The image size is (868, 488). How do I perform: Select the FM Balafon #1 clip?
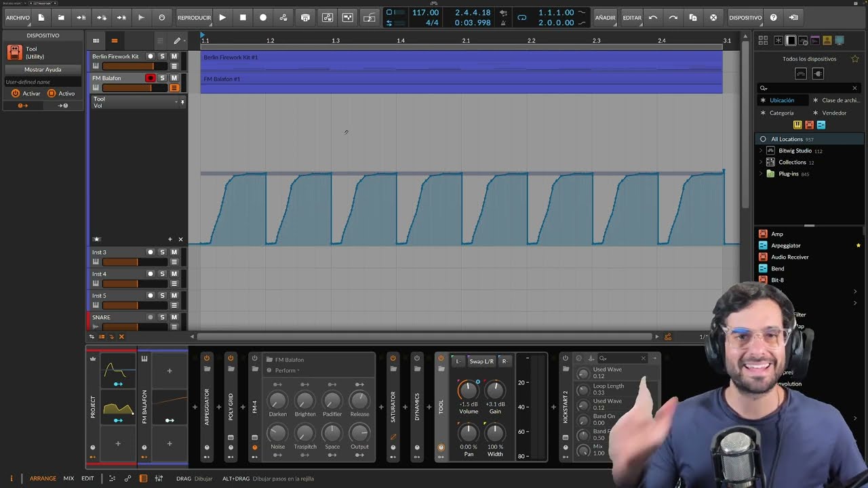[x=461, y=83]
